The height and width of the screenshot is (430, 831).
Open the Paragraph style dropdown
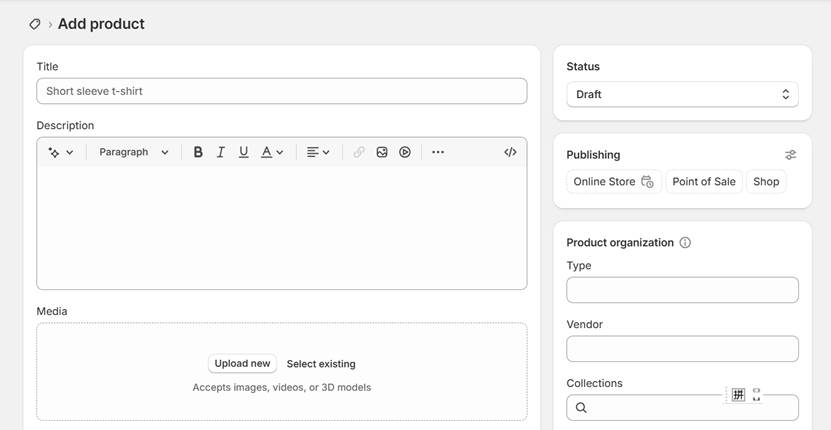tap(134, 152)
